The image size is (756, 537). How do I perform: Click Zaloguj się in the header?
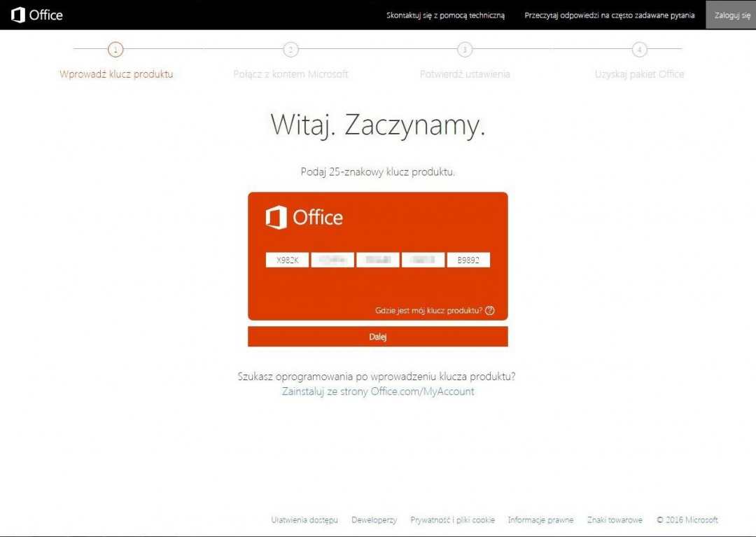pos(732,15)
